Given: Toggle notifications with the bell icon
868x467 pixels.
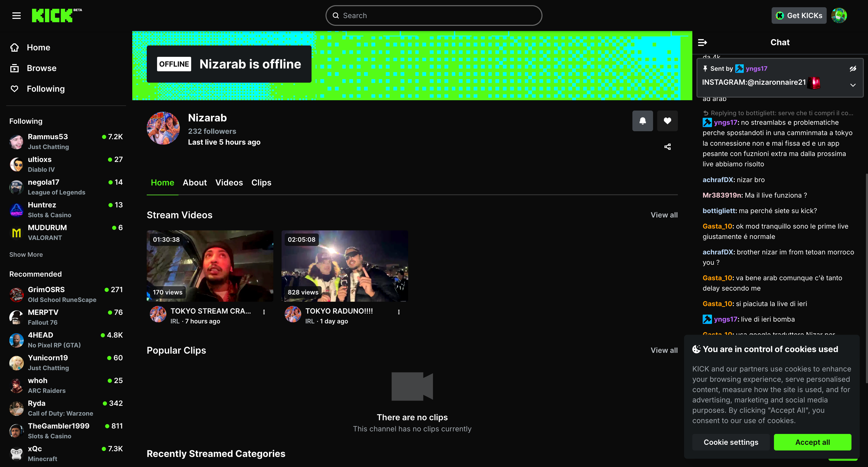Looking at the screenshot, I should coord(642,121).
